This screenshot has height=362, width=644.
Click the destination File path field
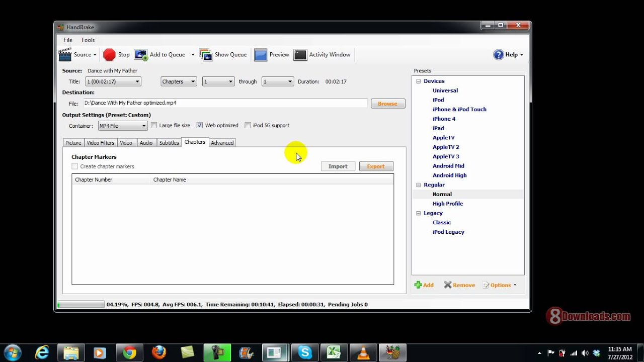click(x=225, y=103)
